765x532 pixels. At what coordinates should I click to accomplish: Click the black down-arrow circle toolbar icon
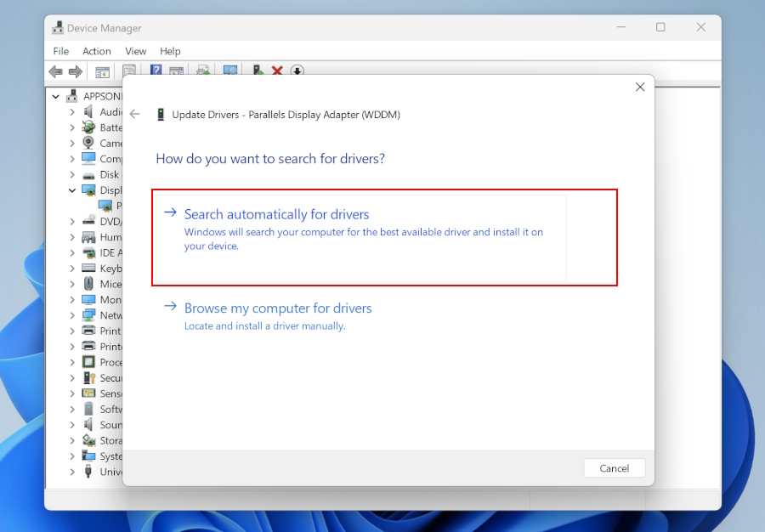pyautogui.click(x=297, y=71)
